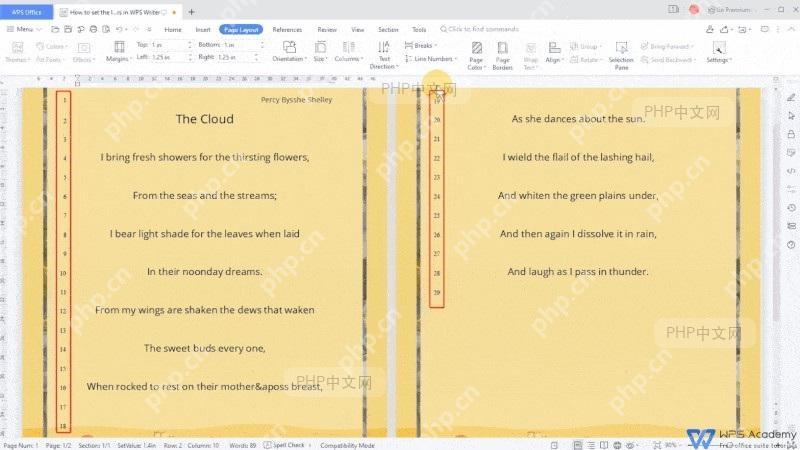Click the Group objects button
Viewport: 800px width, 450px height.
coord(585,46)
